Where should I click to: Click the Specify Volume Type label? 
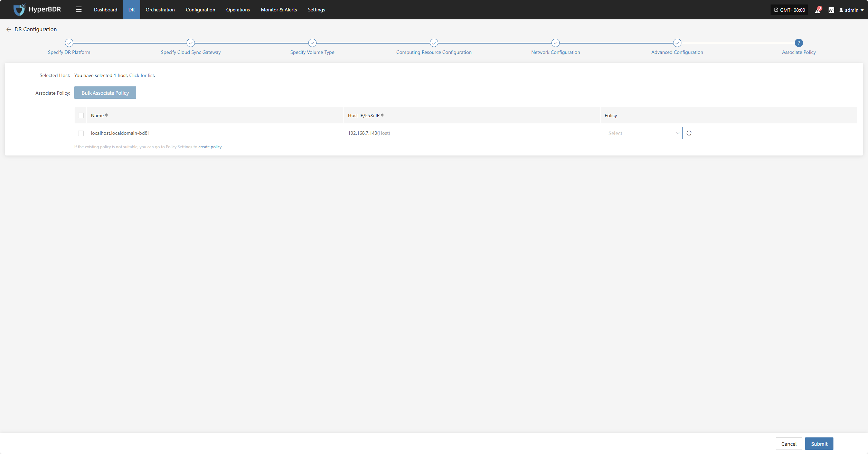pos(312,52)
